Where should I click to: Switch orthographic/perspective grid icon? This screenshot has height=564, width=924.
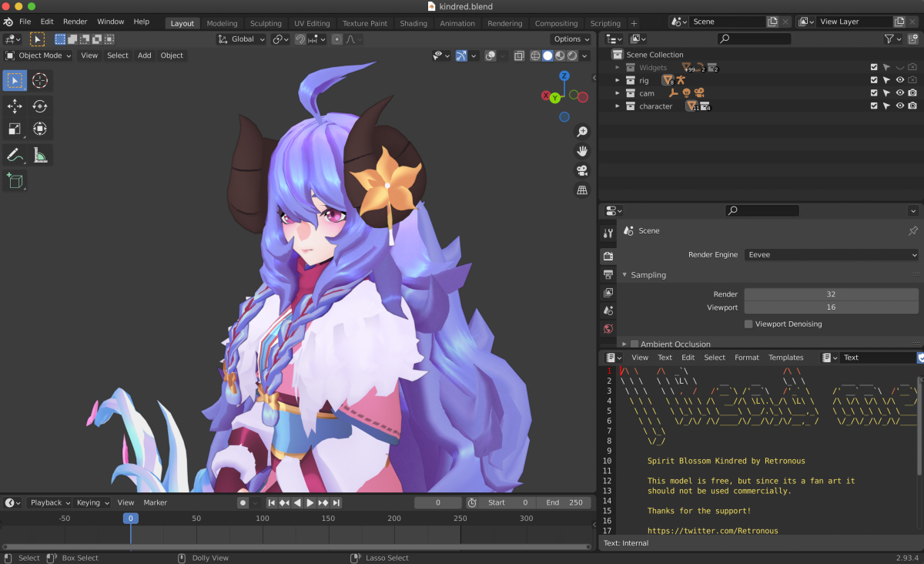click(x=582, y=190)
